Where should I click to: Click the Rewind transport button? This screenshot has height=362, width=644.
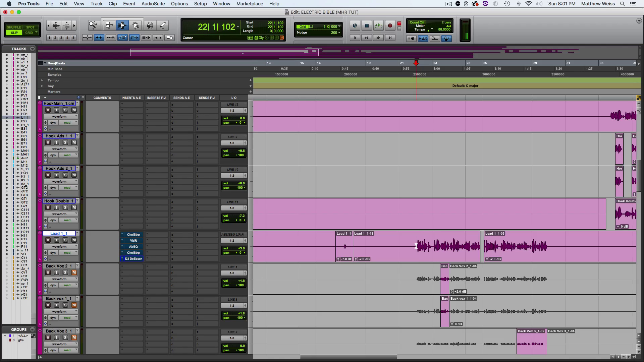(x=367, y=38)
